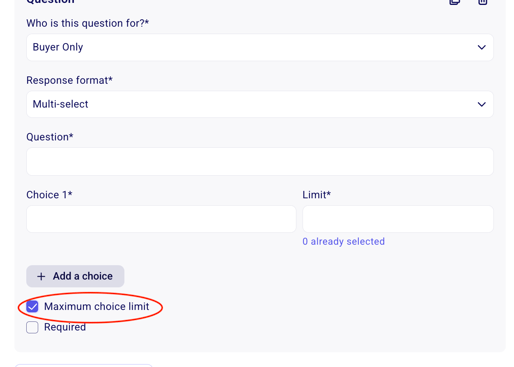This screenshot has width=514, height=367.
Task: Click the chevron arrow beside Buyer Only
Action: 481,47
